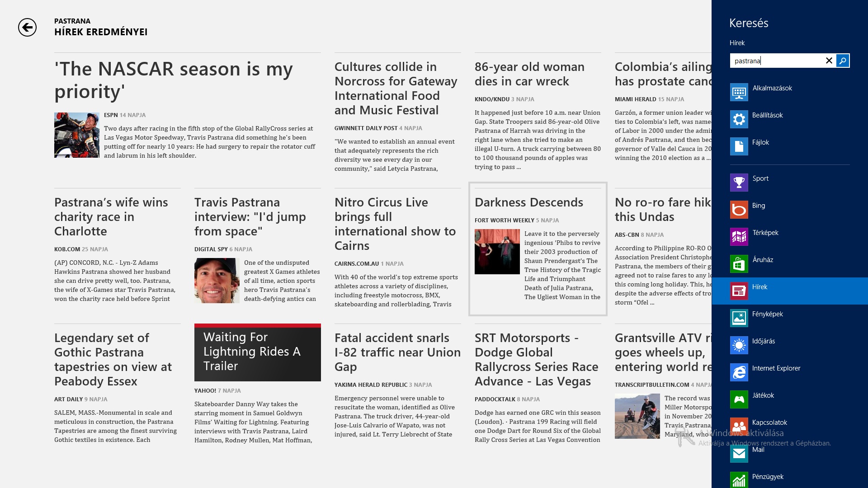Click the MIAMI HERALD source label
The height and width of the screenshot is (488, 868).
636,99
